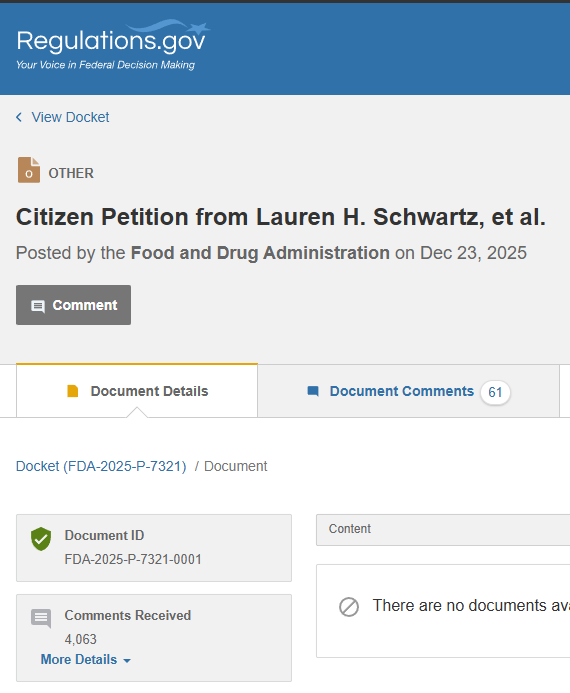Expand the More Details dropdown
The width and height of the screenshot is (570, 693).
[86, 659]
